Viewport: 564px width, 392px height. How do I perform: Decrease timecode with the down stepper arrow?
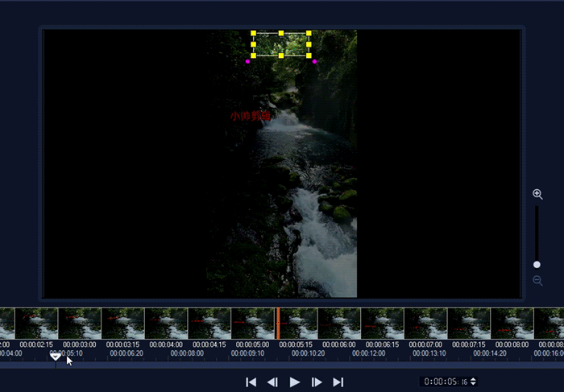[x=474, y=384]
